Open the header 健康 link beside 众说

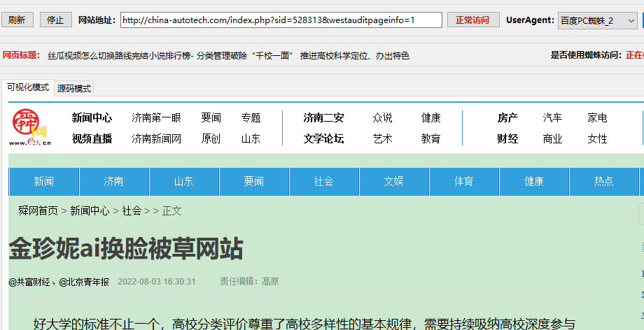coord(430,118)
